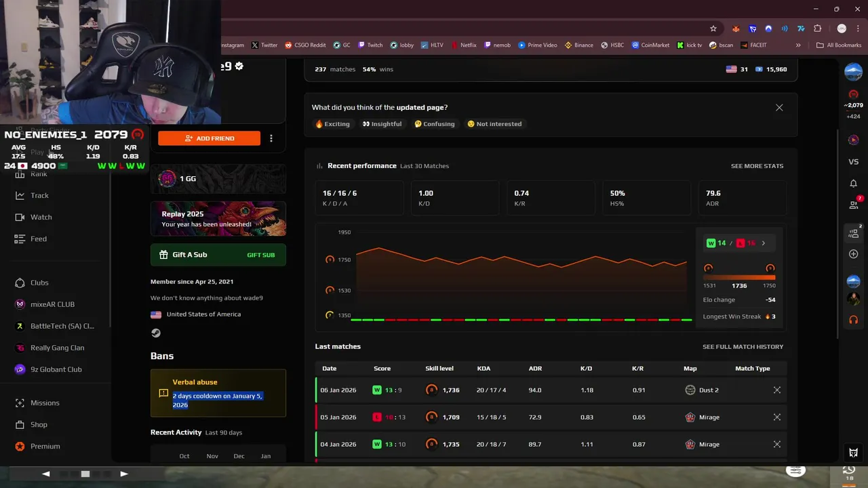This screenshot has width=868, height=488.
Task: Open the HLTV bookmark
Action: click(431, 45)
